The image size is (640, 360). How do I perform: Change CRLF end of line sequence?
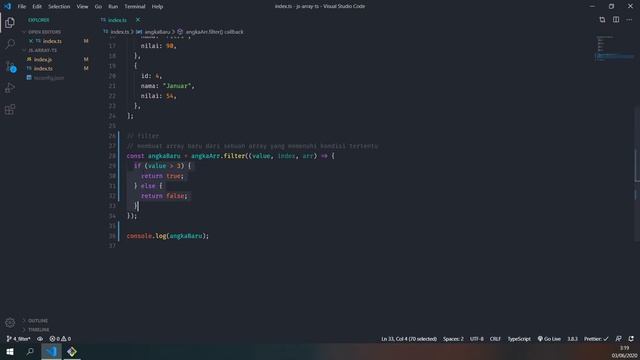[495, 339]
